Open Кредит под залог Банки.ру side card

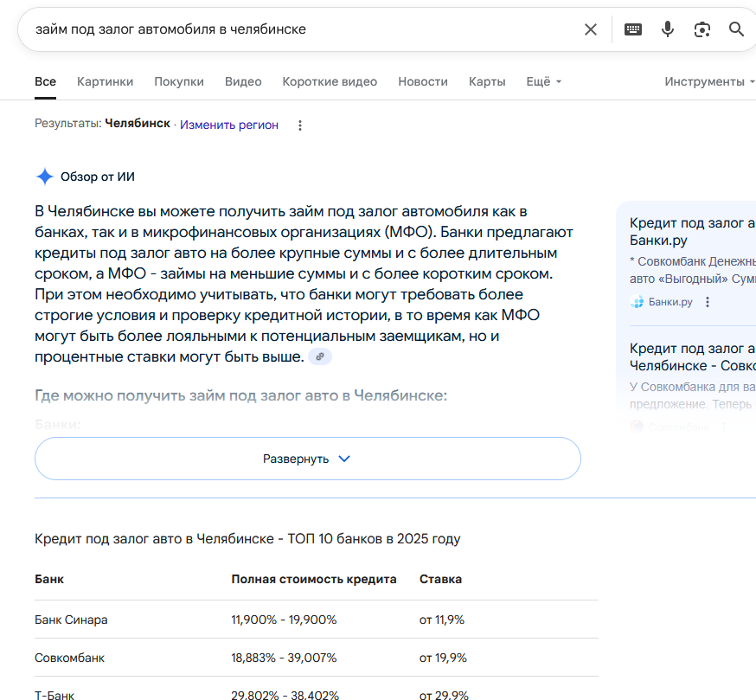pos(692,232)
